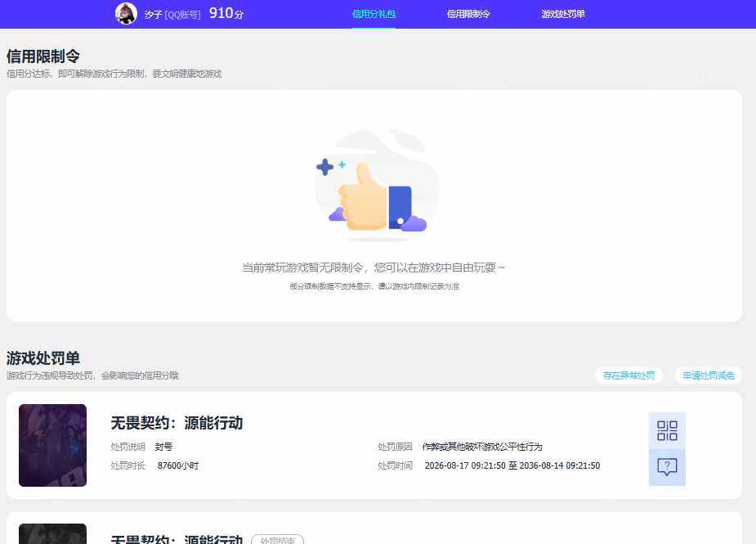756x544 pixels.
Task: Select the 作弊或其他破坏游戏公平性行为 reason text
Action: (x=482, y=447)
